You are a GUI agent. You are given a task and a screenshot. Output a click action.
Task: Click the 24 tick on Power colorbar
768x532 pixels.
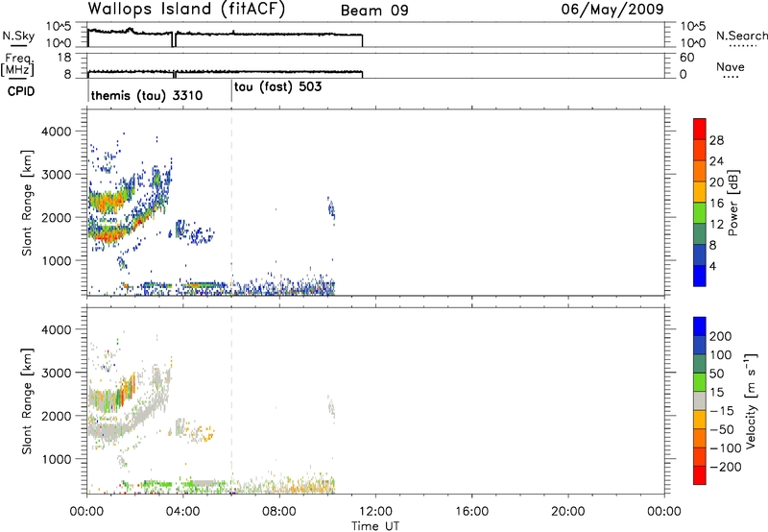click(716, 161)
